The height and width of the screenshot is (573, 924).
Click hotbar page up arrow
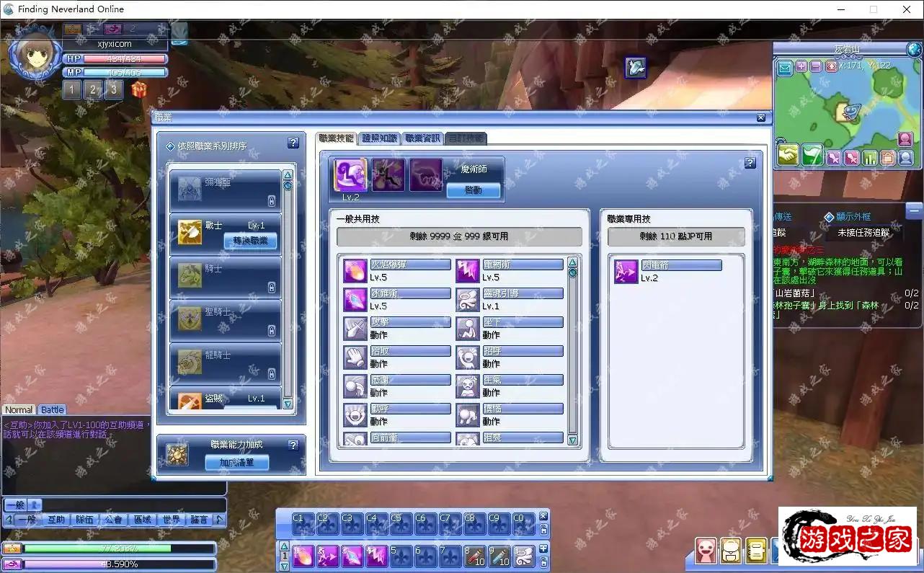point(284,546)
